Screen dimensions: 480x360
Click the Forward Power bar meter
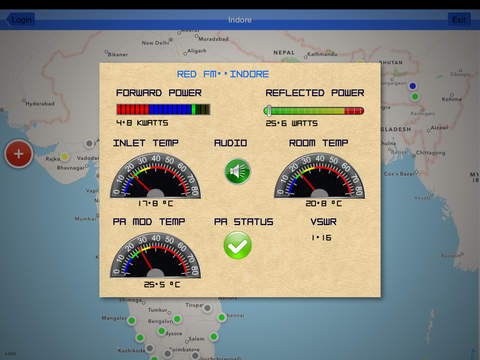(x=163, y=109)
